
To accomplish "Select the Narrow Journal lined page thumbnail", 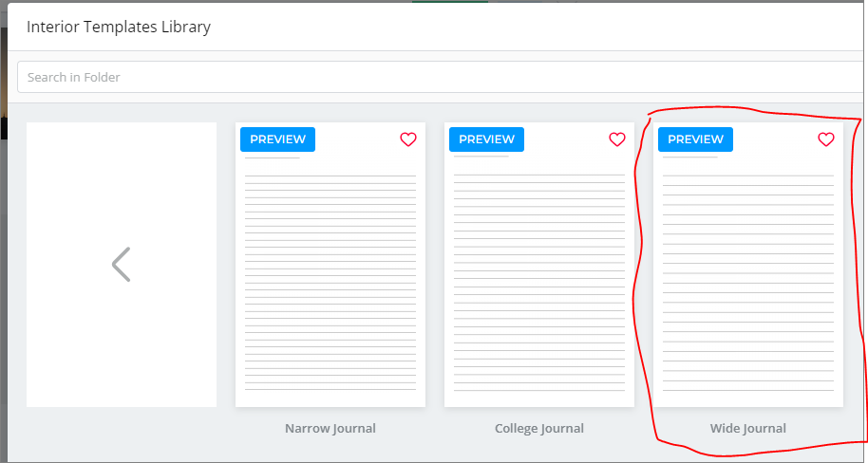I will click(330, 265).
